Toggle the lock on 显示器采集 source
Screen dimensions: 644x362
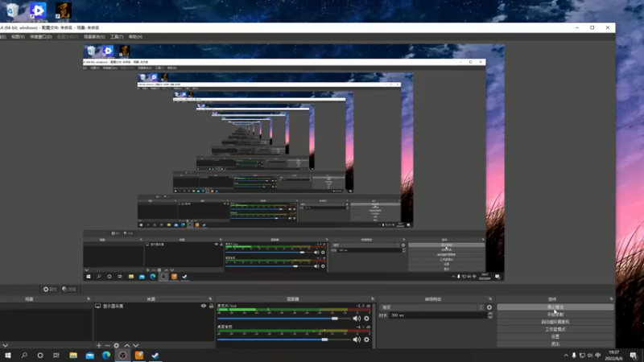tap(211, 306)
